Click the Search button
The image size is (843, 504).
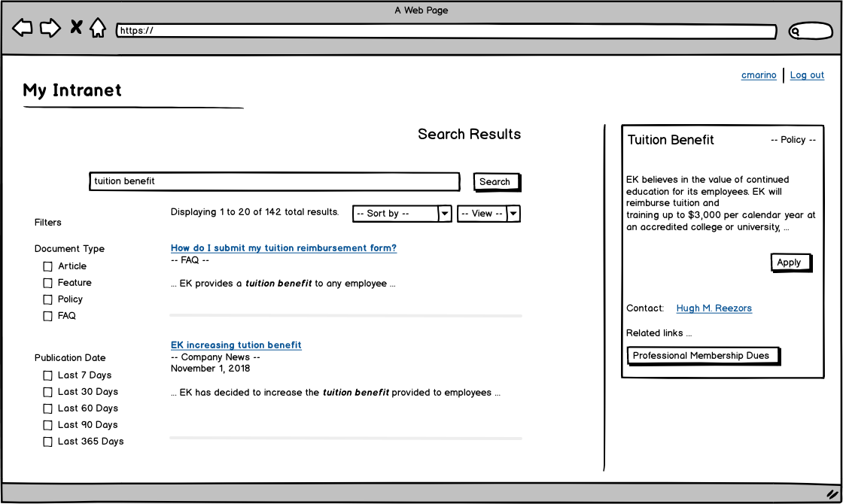(496, 181)
